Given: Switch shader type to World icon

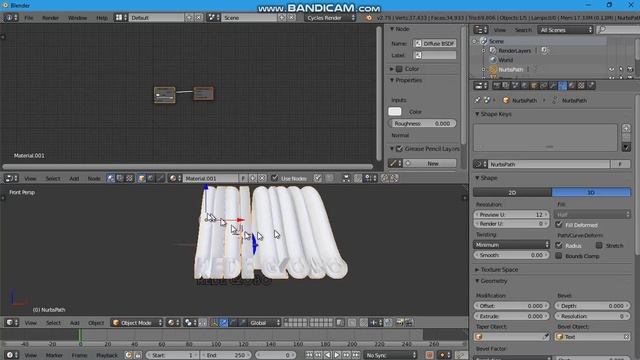Looking at the screenshot, I should pyautogui.click(x=151, y=178).
